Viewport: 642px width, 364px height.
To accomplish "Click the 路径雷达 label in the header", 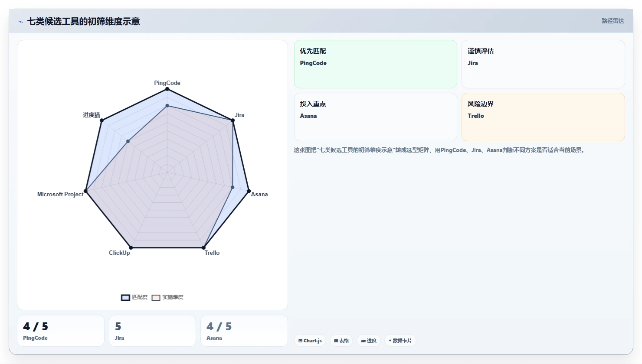I will pyautogui.click(x=613, y=21).
